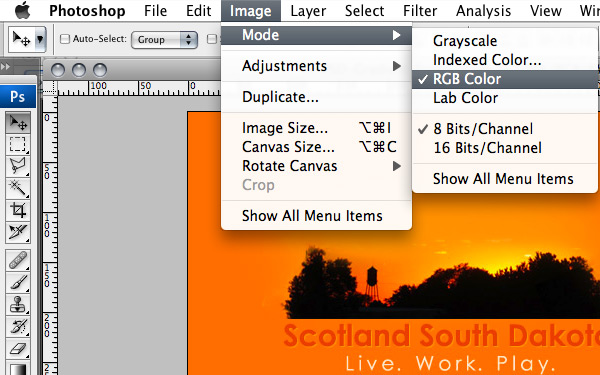Open the Filter menu
Screen dimensions: 600x375
tap(420, 11)
